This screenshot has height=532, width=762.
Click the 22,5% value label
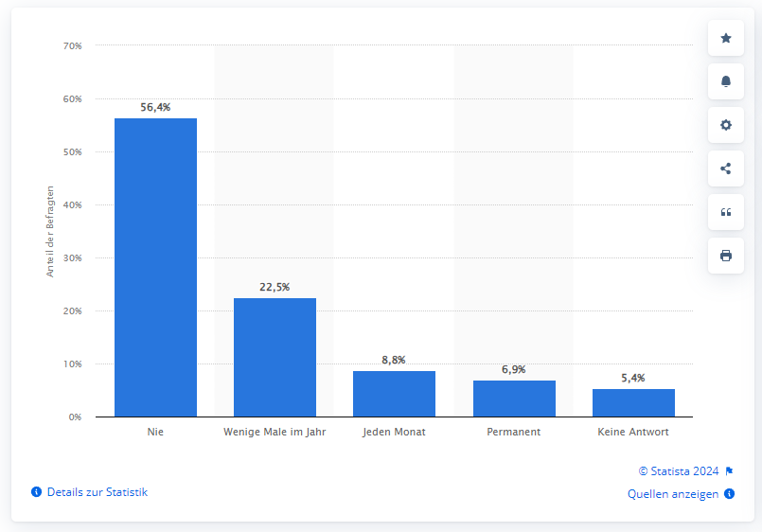coord(275,287)
